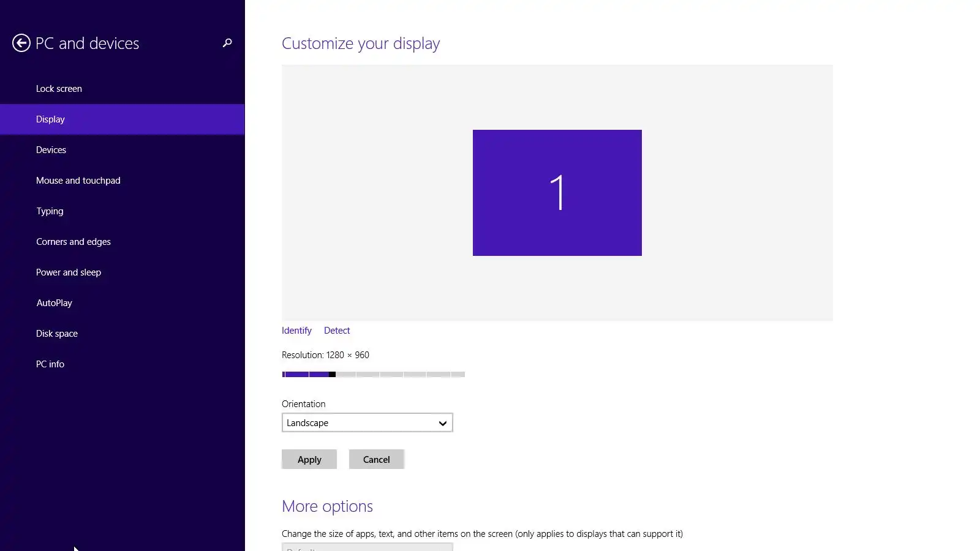Open Lock screen settings
Viewport: 980px width, 551px height.
click(x=123, y=89)
